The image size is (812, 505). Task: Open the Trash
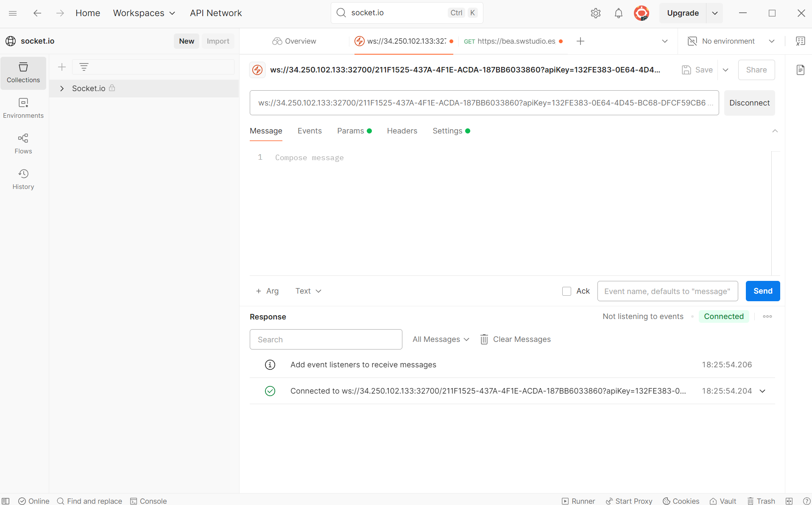(761, 501)
